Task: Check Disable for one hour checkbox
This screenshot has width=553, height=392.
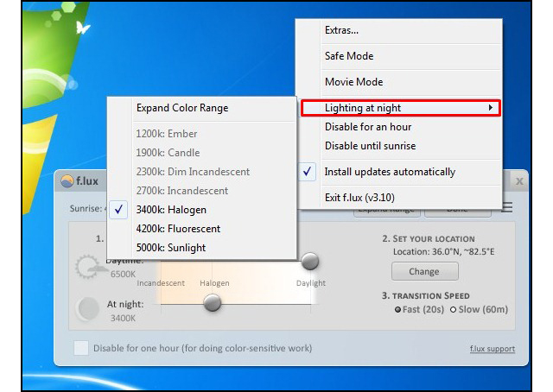Action: click(x=81, y=348)
